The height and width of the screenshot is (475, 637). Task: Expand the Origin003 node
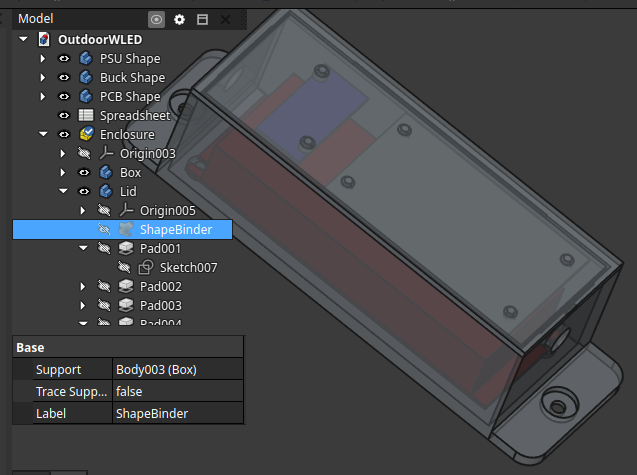tap(63, 153)
